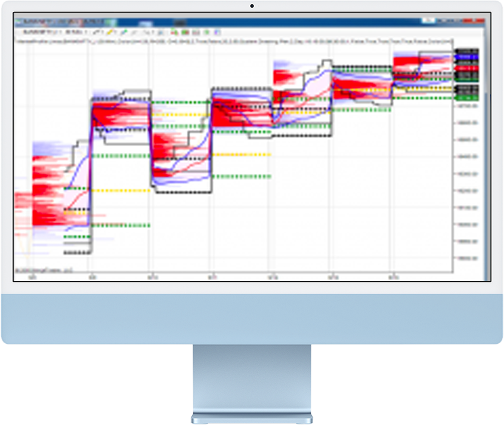
Task: Click the highlighted blue price label on the right axis
Action: point(465,57)
